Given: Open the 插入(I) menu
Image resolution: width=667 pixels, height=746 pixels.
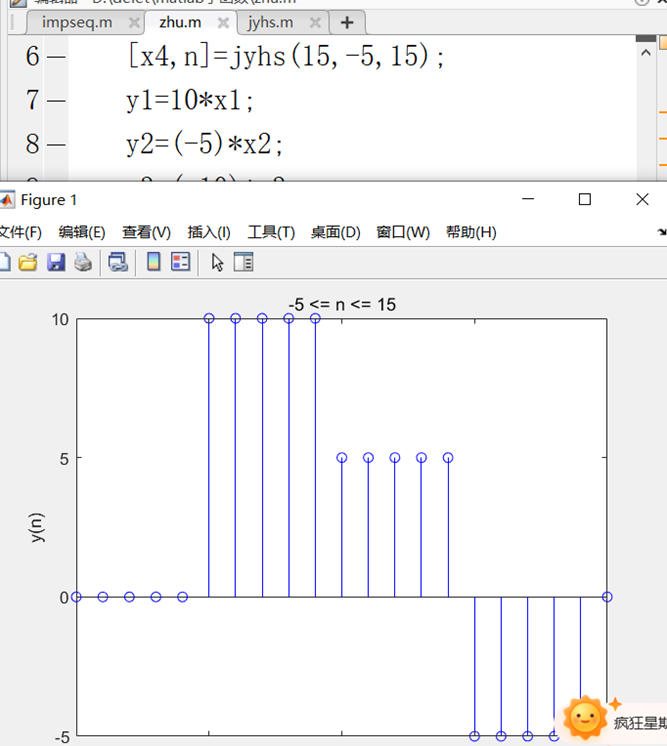Looking at the screenshot, I should 209,232.
